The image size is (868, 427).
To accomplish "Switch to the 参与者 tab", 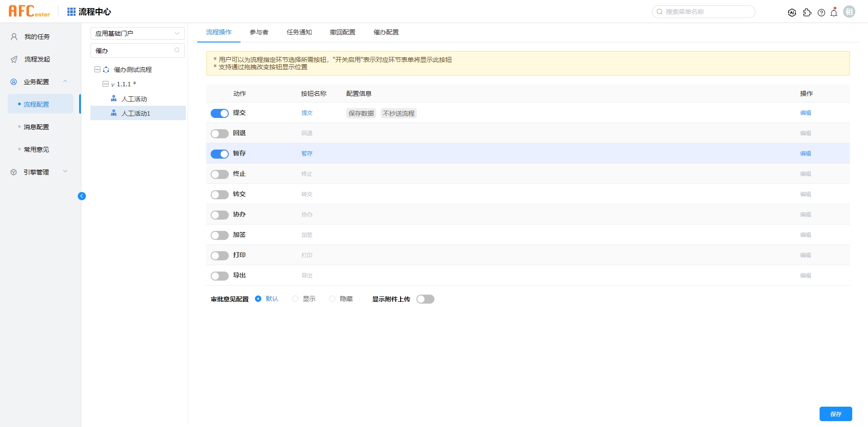I will click(259, 33).
